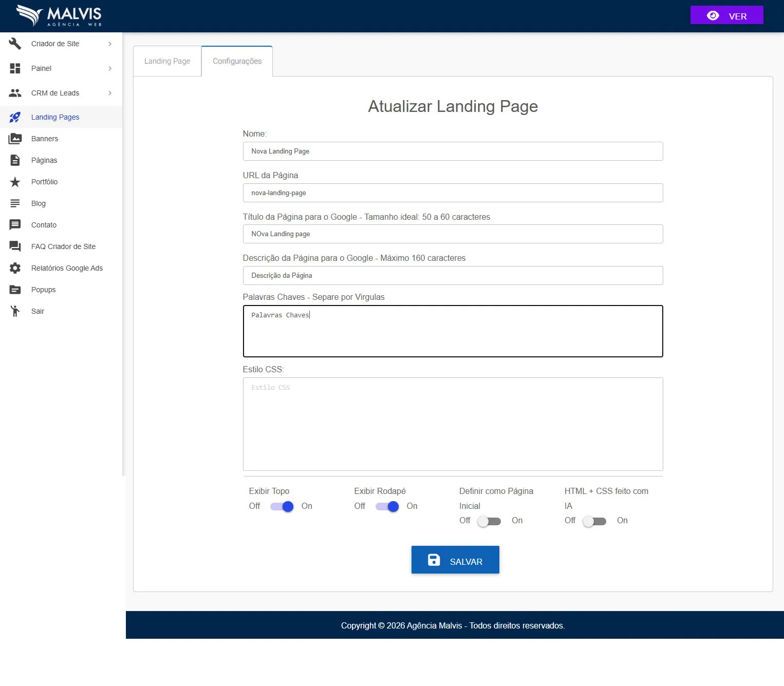This screenshot has height=686, width=784.
Task: Click the SALVAR button
Action: coord(455,560)
